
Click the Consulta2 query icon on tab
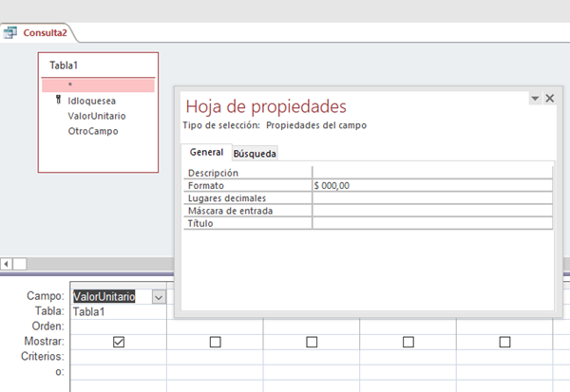pos(10,33)
